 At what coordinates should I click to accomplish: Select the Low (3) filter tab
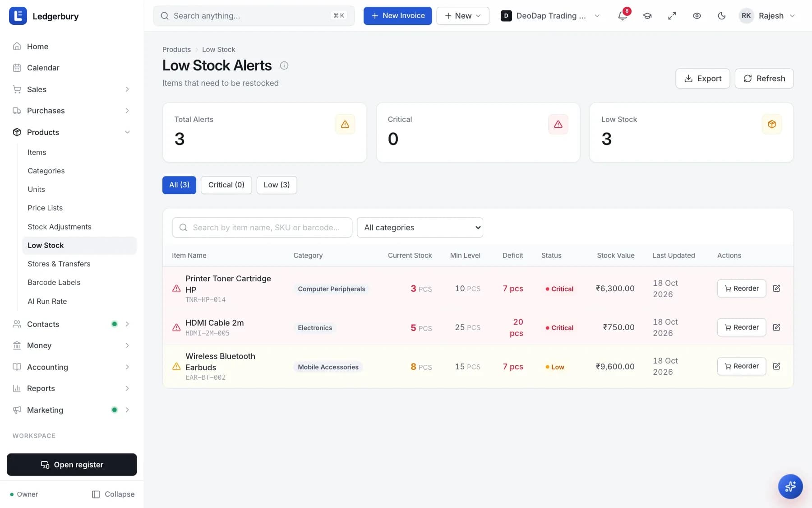(277, 185)
